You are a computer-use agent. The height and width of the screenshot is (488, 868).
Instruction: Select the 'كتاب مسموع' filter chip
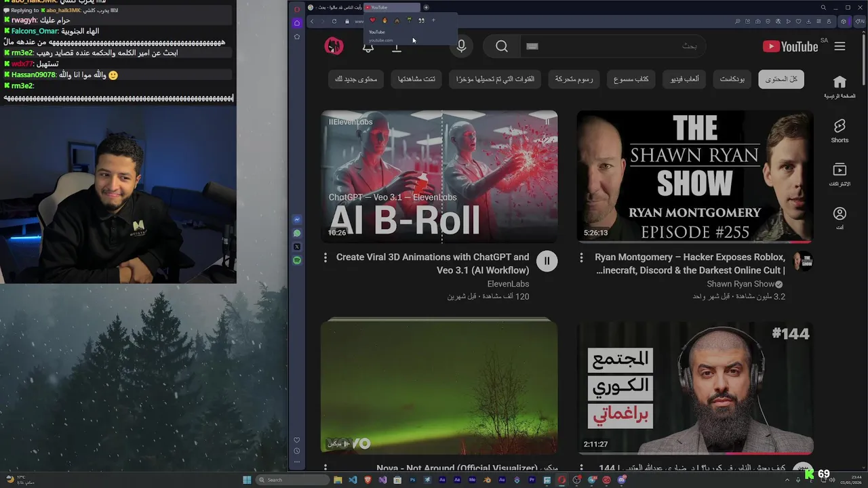tap(631, 79)
